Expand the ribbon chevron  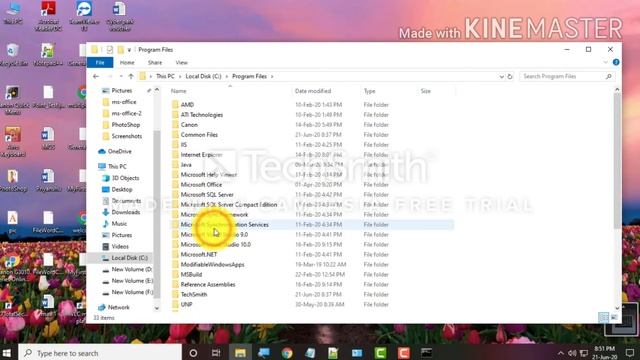point(605,62)
